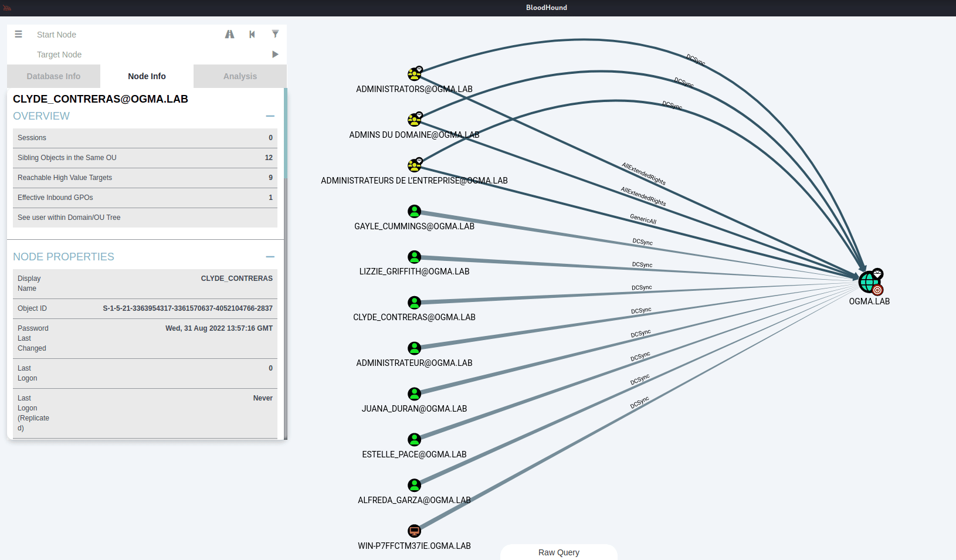Screen dimensions: 956x560
Task: Click the Display Name value CLYDE_CONTRERAS
Action: click(x=237, y=279)
